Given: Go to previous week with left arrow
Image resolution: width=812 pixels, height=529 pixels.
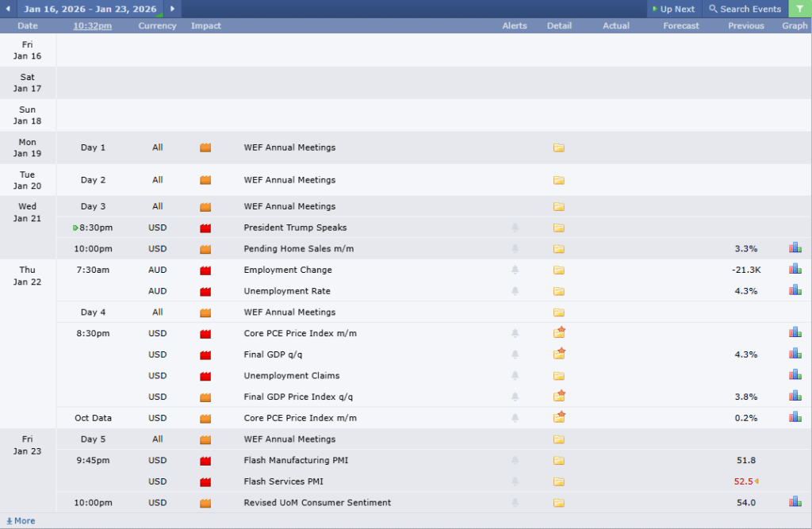Looking at the screenshot, I should 8,9.
